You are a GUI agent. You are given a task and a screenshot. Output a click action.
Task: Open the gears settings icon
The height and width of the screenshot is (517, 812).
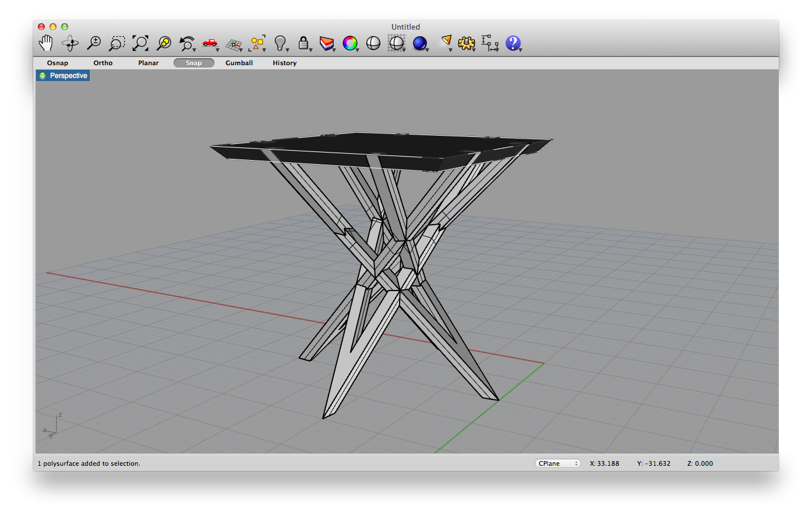(x=467, y=43)
